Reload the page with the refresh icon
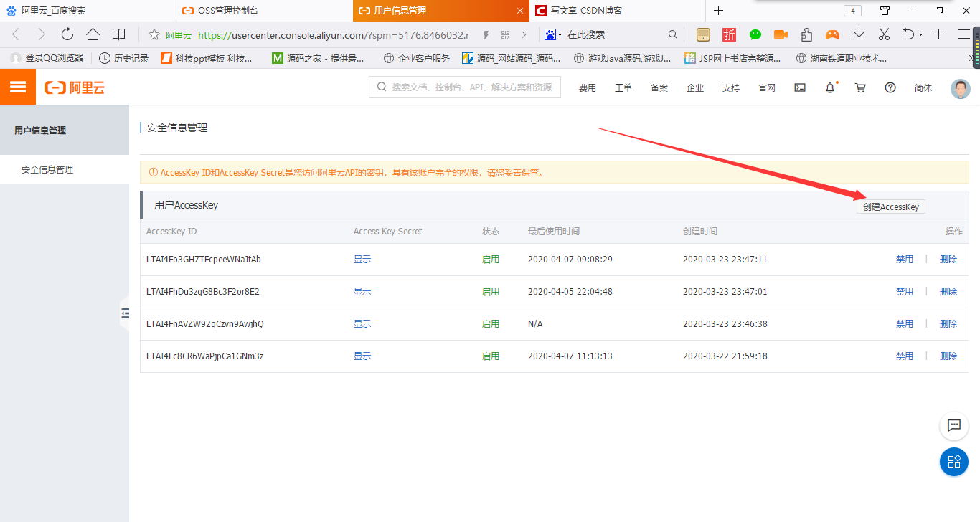980x522 pixels. tap(67, 34)
